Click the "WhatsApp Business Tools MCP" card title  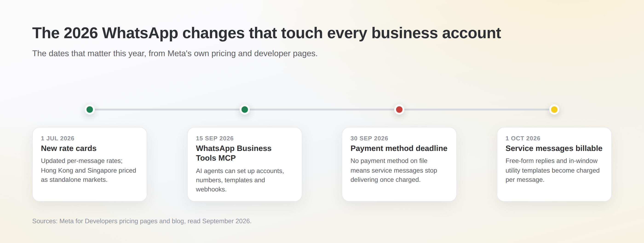point(234,153)
